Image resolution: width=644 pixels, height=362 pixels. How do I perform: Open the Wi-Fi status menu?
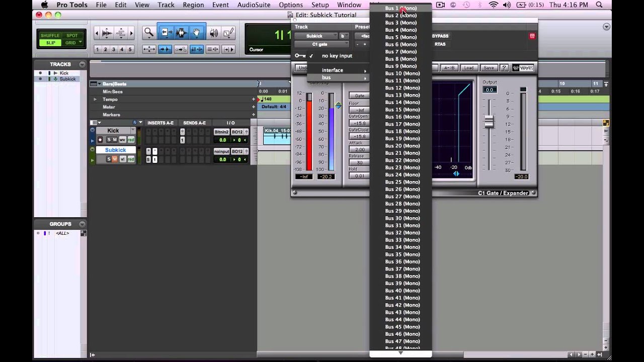(x=493, y=5)
